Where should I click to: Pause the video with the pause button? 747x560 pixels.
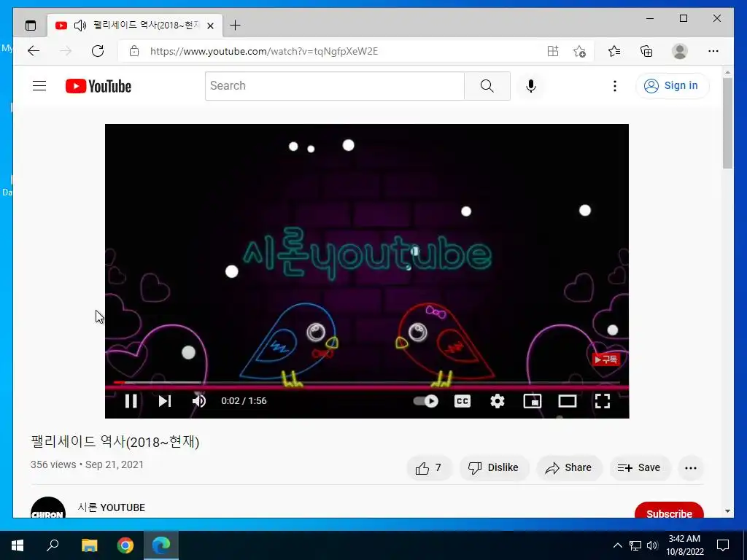coord(131,401)
